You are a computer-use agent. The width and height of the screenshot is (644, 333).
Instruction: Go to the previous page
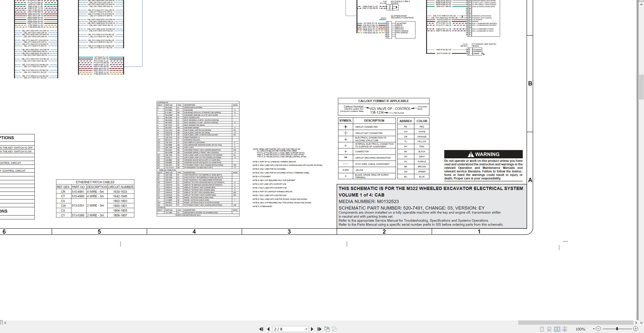[268, 329]
